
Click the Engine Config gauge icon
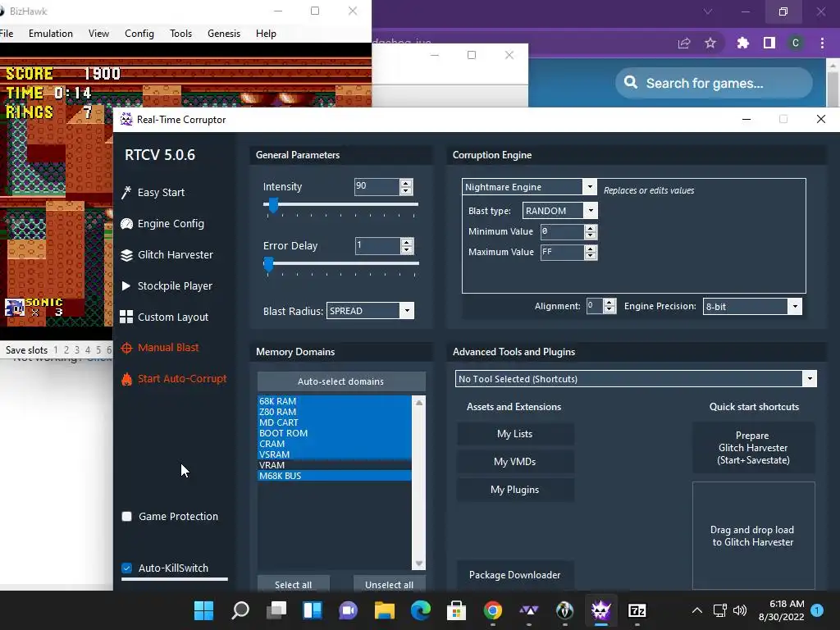point(126,223)
